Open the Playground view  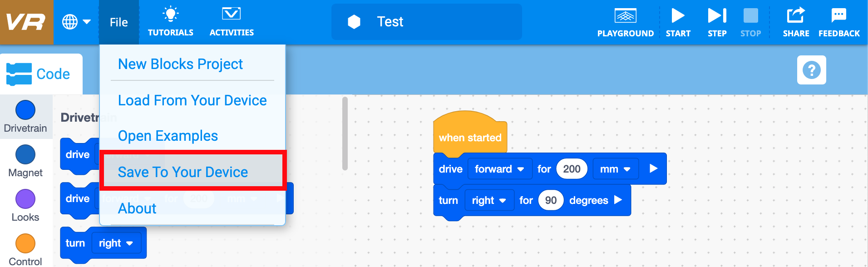(x=626, y=20)
